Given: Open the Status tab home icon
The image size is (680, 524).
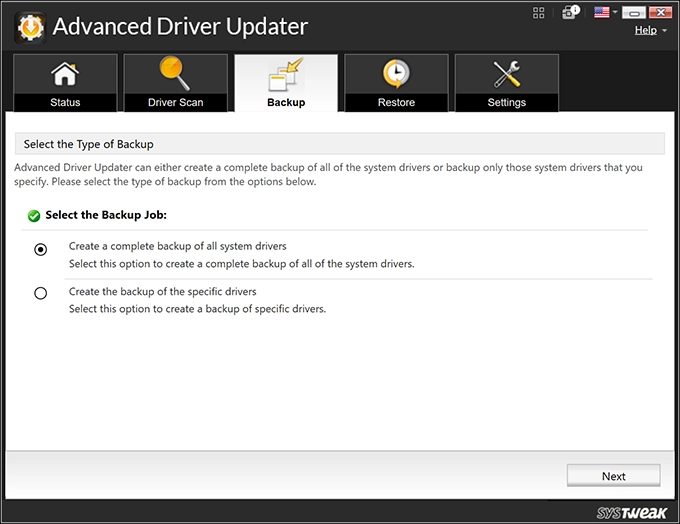Looking at the screenshot, I should 65,74.
